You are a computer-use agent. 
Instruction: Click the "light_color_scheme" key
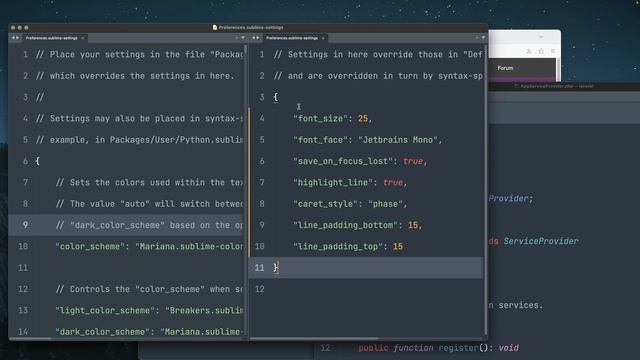click(105, 310)
